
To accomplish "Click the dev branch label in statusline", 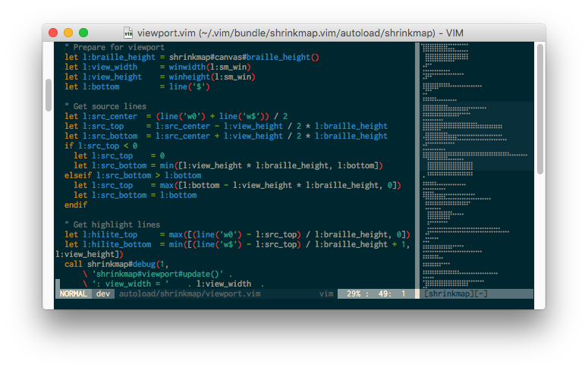I will pyautogui.click(x=103, y=293).
